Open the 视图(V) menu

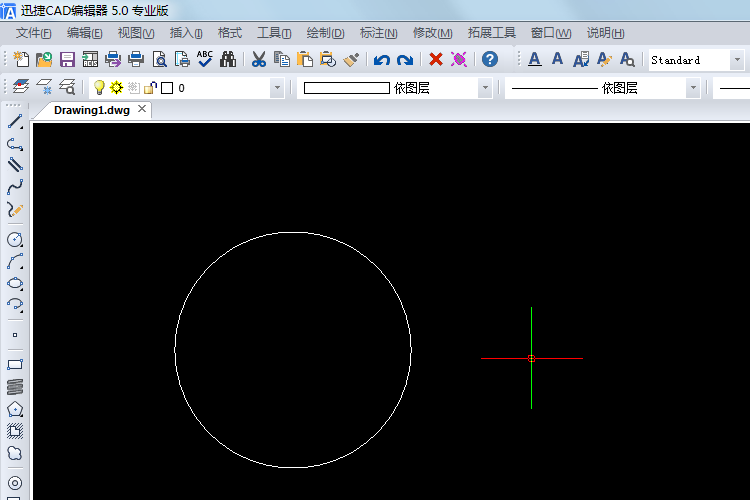coord(136,33)
